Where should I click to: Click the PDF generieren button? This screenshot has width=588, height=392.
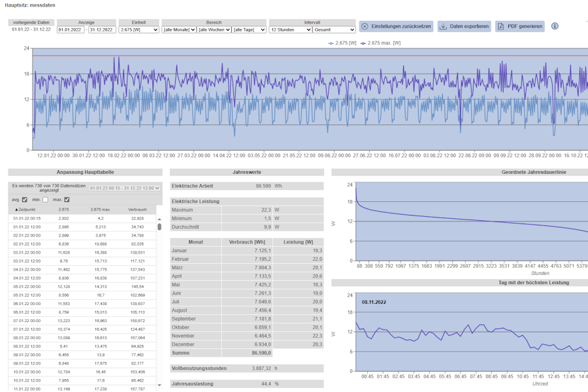coord(520,26)
